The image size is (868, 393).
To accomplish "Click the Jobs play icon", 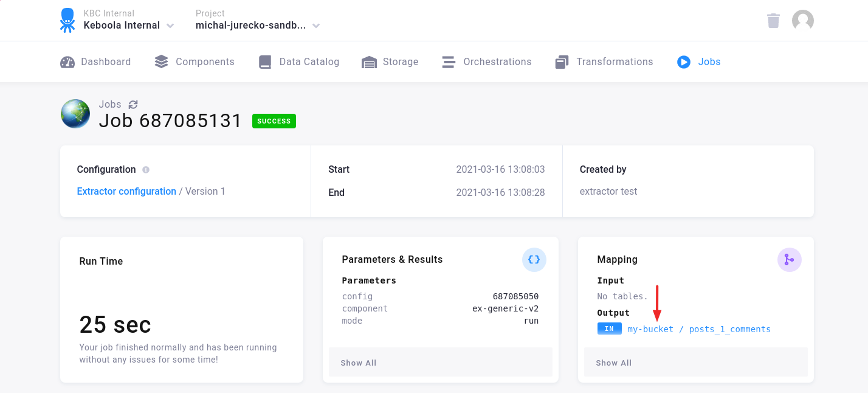I will [x=684, y=62].
